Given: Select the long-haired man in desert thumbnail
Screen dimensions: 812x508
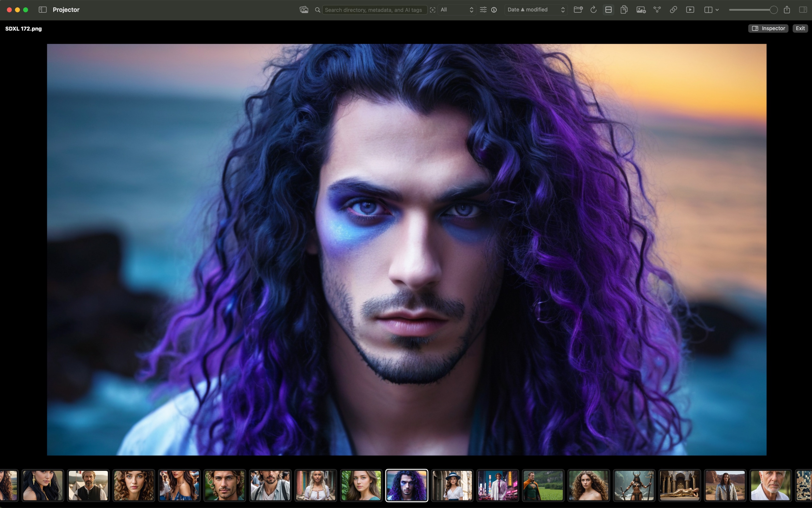Looking at the screenshot, I should tap(725, 485).
